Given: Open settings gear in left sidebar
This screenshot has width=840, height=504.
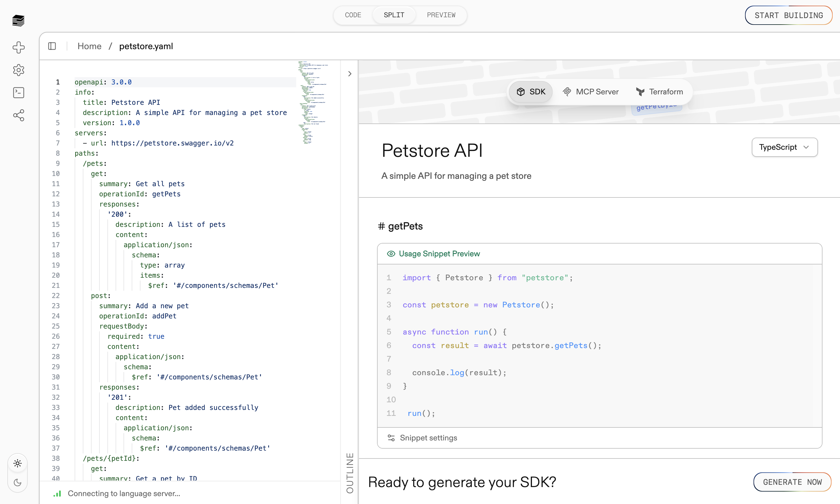Looking at the screenshot, I should [18, 70].
